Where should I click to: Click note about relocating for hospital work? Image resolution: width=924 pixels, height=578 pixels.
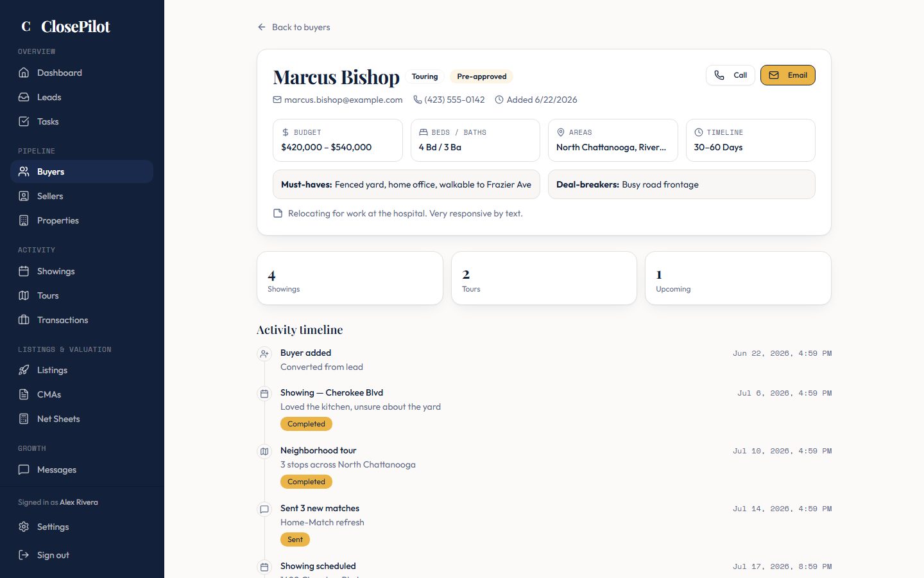[406, 213]
